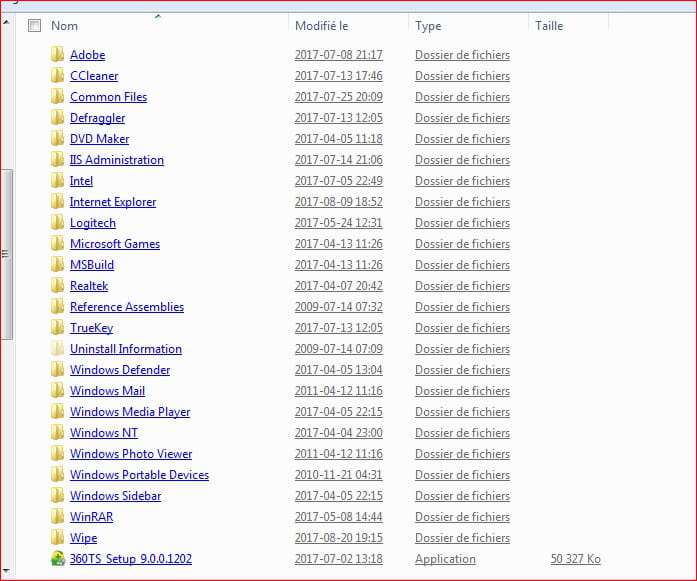Screen dimensions: 697x581
Task: Click the vertical scrollbar thumb
Action: click(6, 254)
